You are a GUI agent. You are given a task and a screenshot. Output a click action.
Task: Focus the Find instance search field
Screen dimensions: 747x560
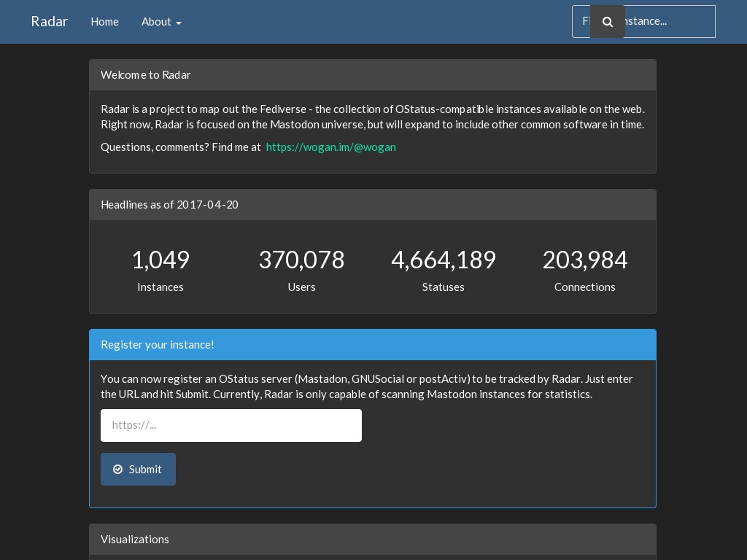click(x=643, y=21)
